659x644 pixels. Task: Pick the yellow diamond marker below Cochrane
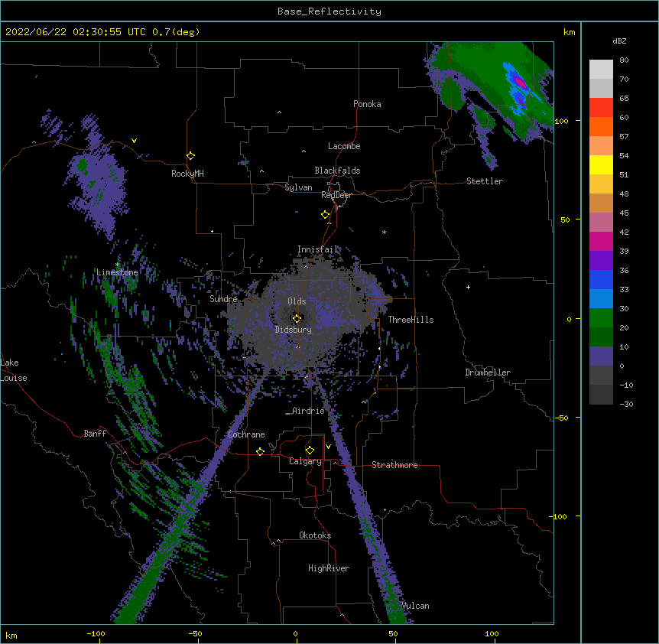(x=260, y=451)
